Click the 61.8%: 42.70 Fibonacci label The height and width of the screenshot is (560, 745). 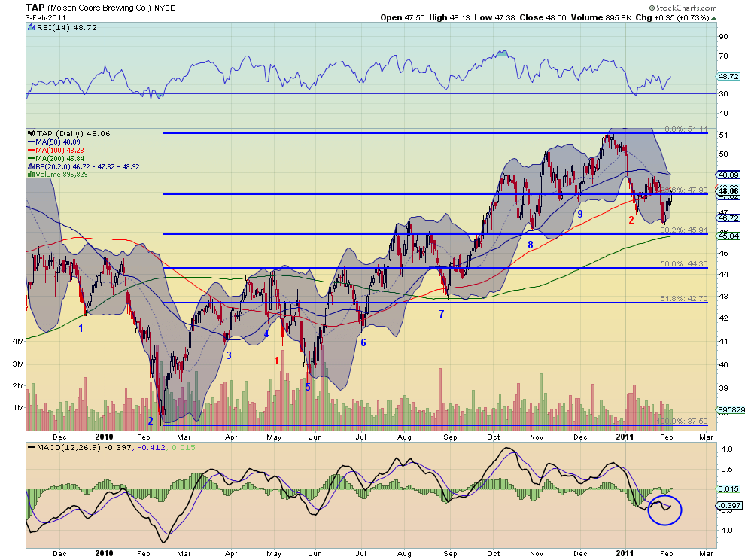pos(684,299)
